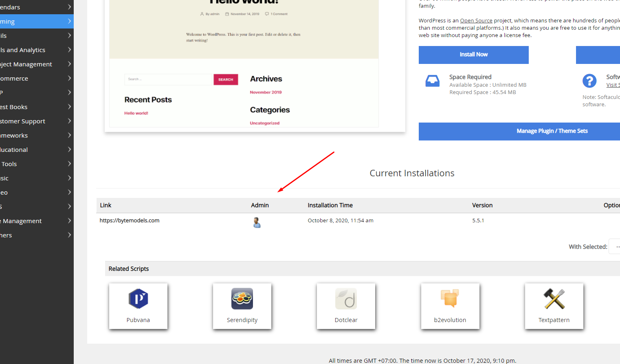The image size is (620, 364).
Task: Click the admin user icon for bytemodels.com
Action: [257, 222]
